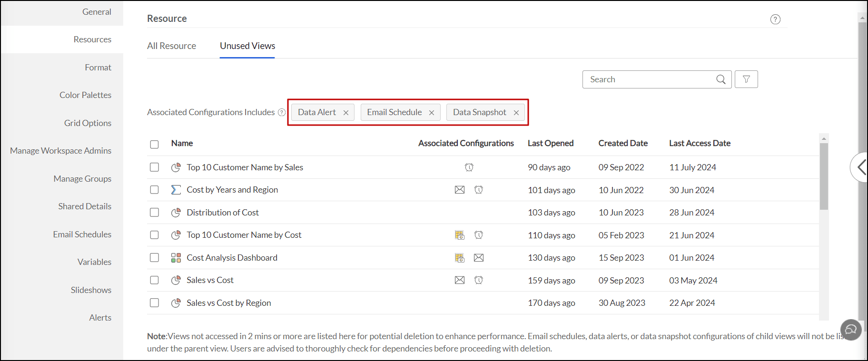
Task: Tick the select-all checkbox in the Name header
Action: click(154, 144)
